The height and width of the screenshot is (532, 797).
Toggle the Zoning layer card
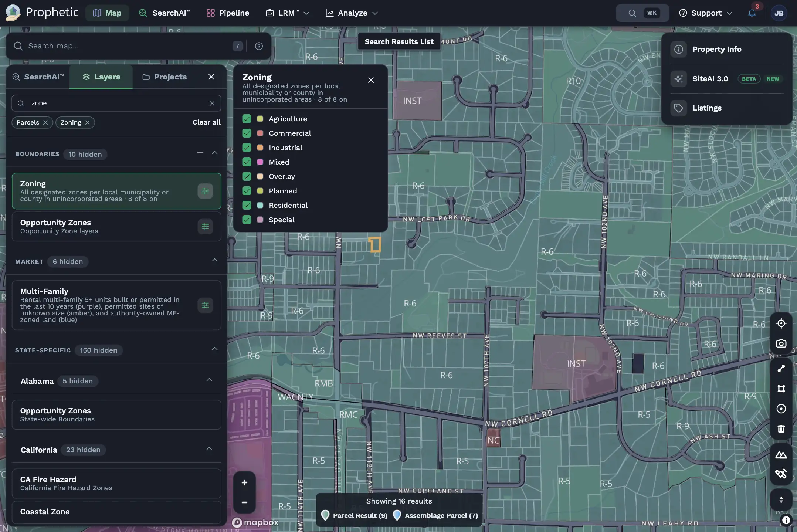tap(116, 191)
